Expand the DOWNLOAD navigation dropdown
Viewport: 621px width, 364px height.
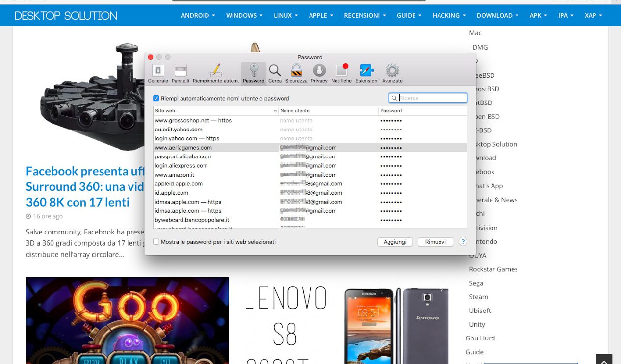[x=497, y=15]
